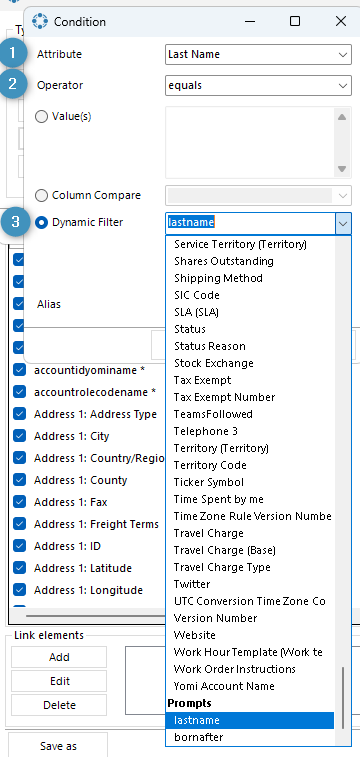Click the dropdown list scrollbar thumb
This screenshot has height=757, width=360.
[343, 697]
